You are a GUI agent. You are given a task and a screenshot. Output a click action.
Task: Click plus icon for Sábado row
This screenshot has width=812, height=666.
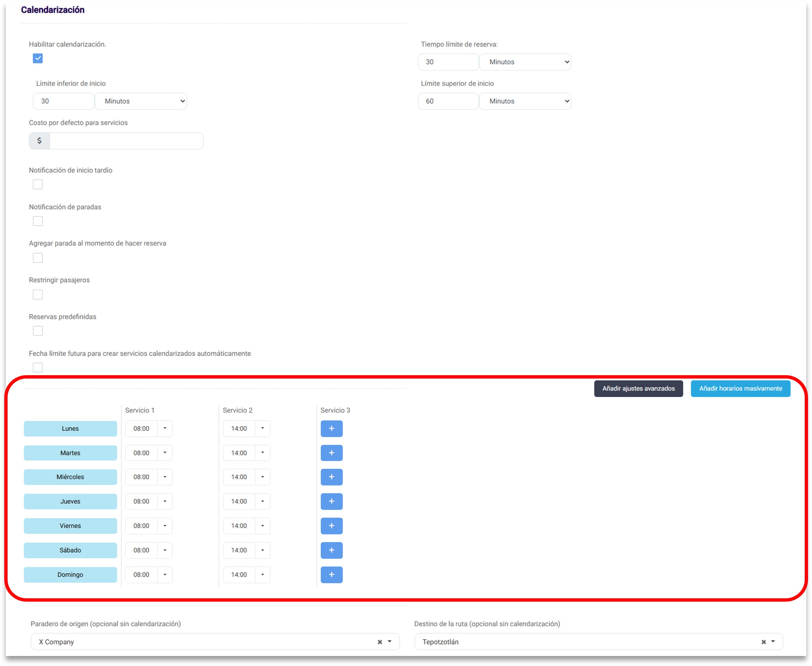click(x=331, y=550)
